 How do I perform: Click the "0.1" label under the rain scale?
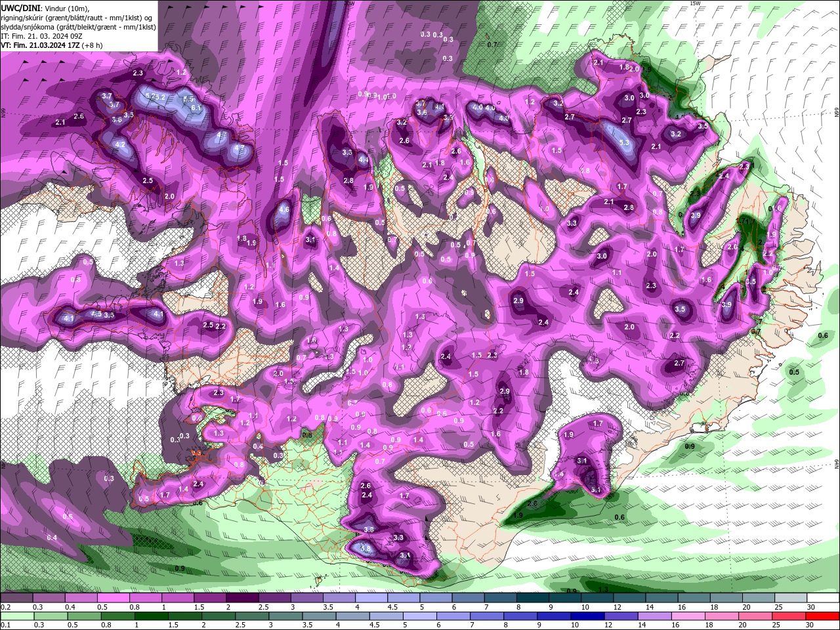point(6,625)
